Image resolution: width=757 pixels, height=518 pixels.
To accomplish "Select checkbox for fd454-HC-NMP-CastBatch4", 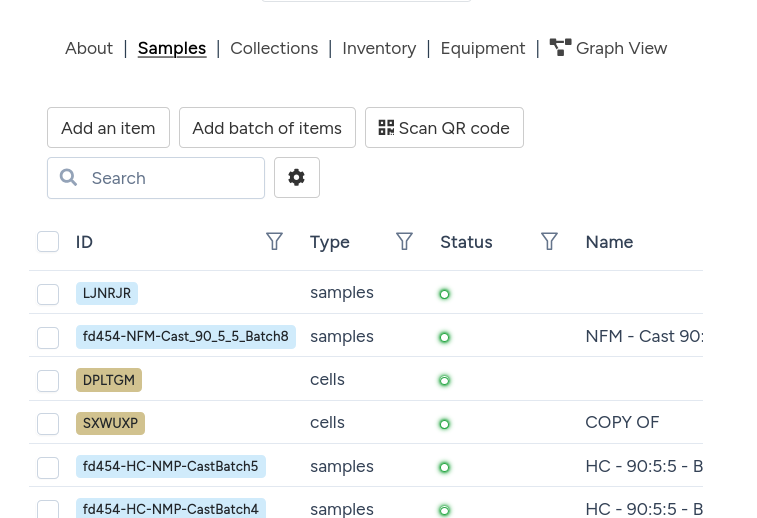I will click(x=48, y=509).
